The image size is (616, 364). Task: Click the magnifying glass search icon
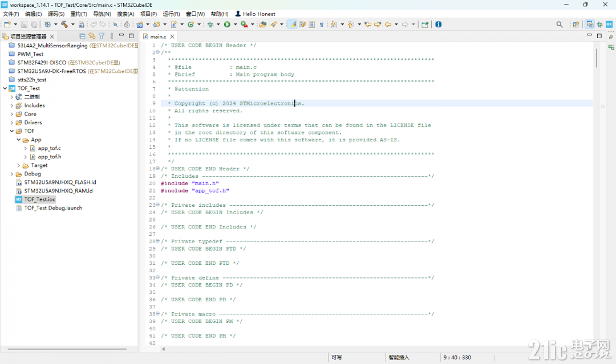(560, 24)
